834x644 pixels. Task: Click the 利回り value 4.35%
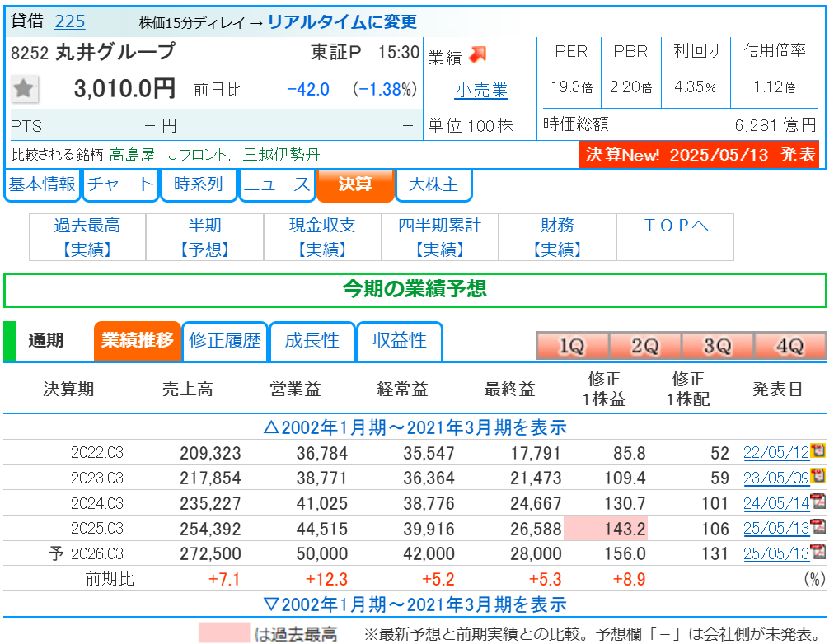pyautogui.click(x=696, y=86)
